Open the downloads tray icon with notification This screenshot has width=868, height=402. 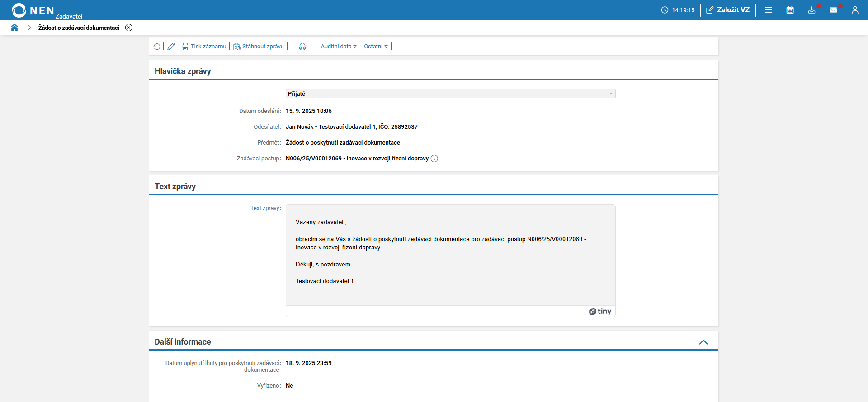click(x=812, y=10)
